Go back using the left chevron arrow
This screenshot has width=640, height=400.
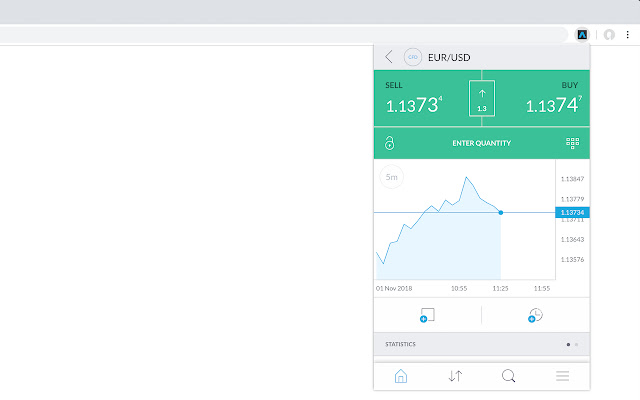tap(389, 57)
